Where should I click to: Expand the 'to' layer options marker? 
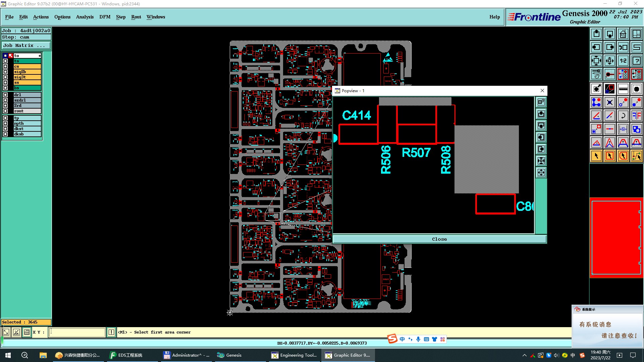click(x=40, y=56)
